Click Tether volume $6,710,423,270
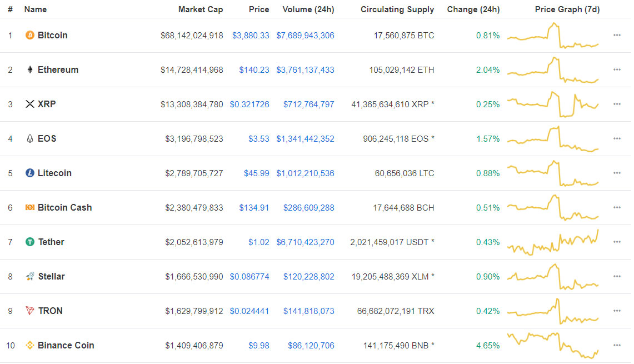This screenshot has width=634, height=364. (305, 242)
